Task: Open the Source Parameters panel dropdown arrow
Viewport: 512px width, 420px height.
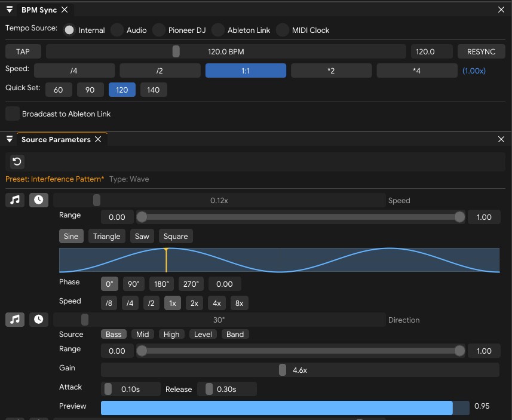Action: (x=10, y=139)
